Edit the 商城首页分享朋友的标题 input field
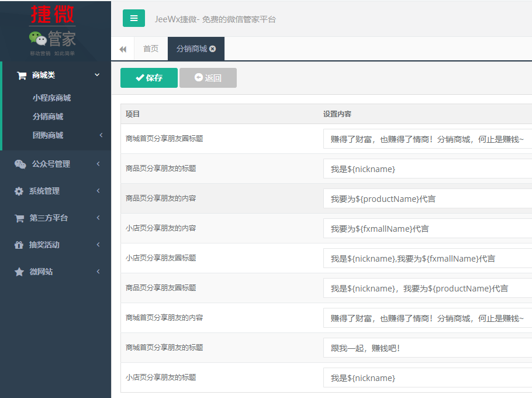Screen dimensions: 532x398 [x=427, y=348]
